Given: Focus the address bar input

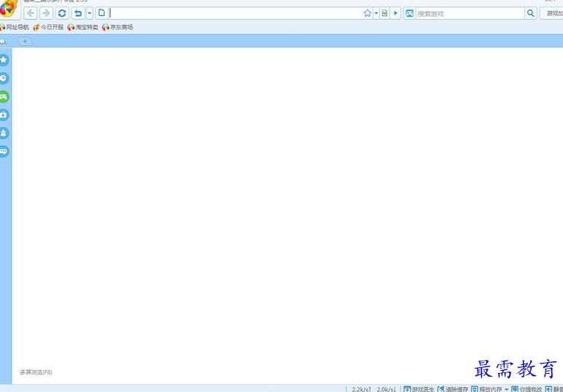Looking at the screenshot, I should 235,13.
